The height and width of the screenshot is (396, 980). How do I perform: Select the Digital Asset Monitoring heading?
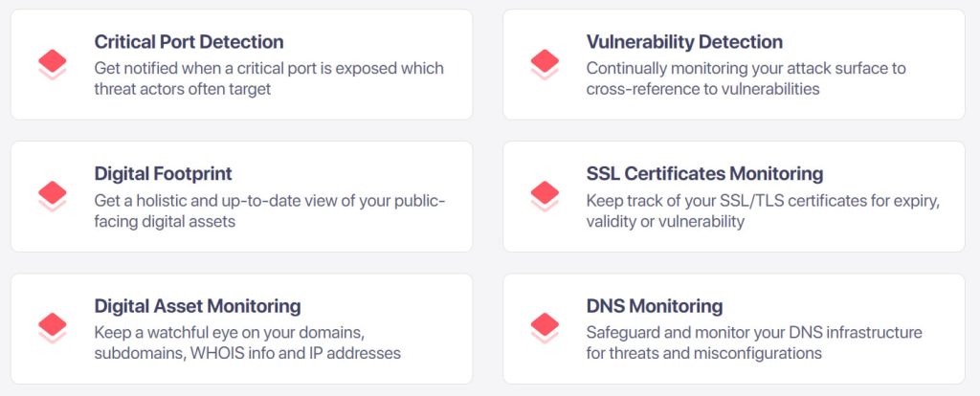pos(197,306)
